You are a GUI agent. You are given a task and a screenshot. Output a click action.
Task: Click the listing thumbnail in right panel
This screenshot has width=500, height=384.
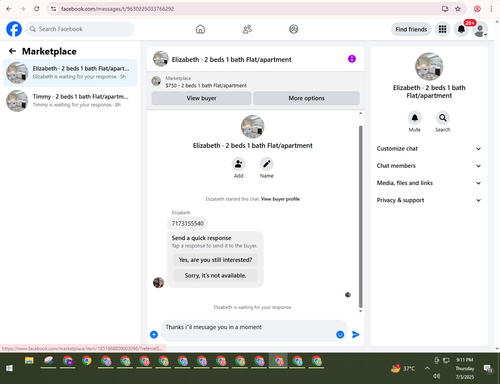(x=429, y=66)
